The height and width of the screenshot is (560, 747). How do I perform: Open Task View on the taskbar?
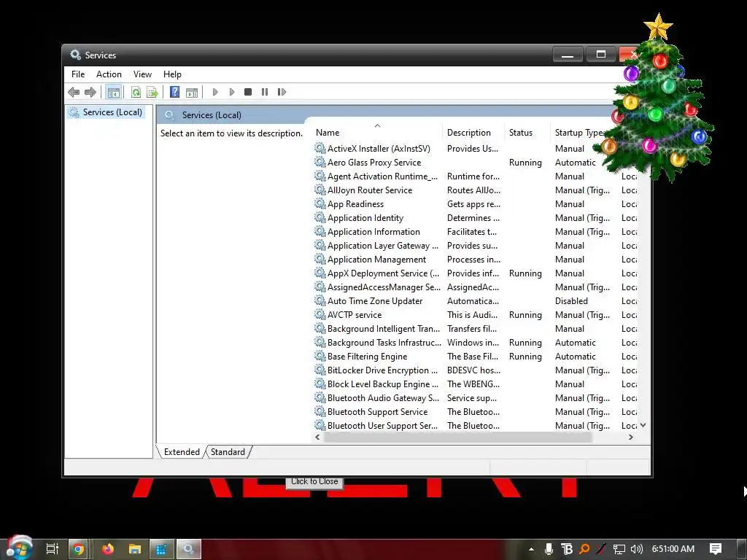click(x=52, y=549)
